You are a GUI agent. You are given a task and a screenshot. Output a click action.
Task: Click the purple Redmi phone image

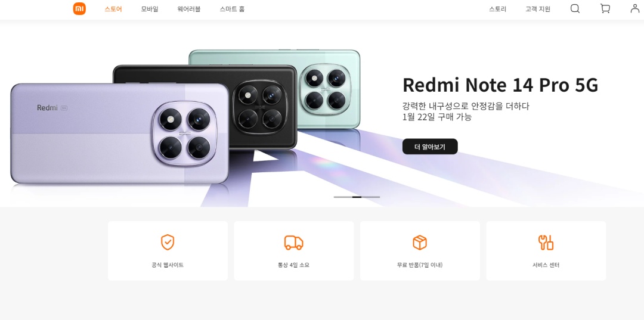coord(119,133)
